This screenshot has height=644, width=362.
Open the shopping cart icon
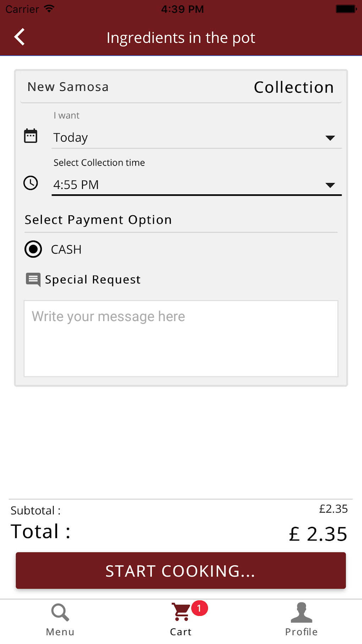point(181,612)
